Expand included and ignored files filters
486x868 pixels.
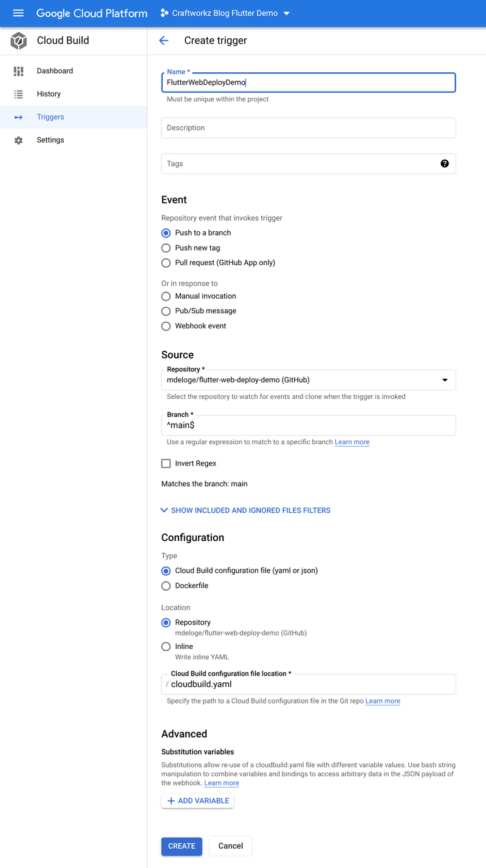click(x=245, y=510)
